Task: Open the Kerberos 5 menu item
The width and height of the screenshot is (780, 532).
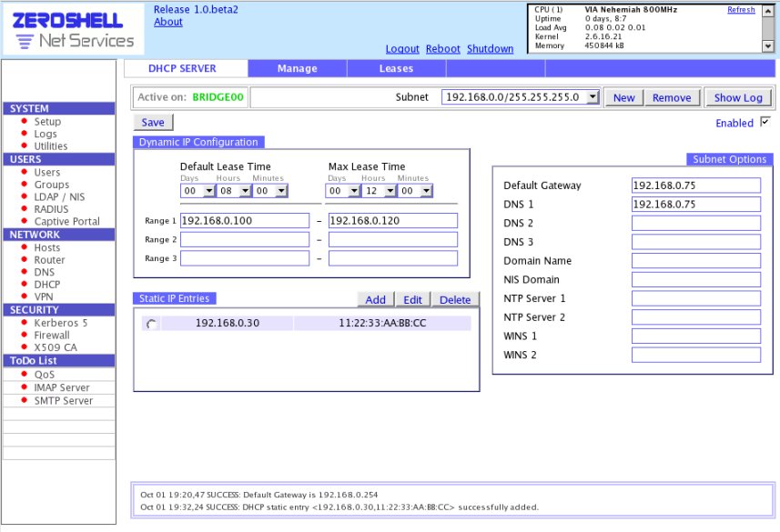Action: coord(60,323)
